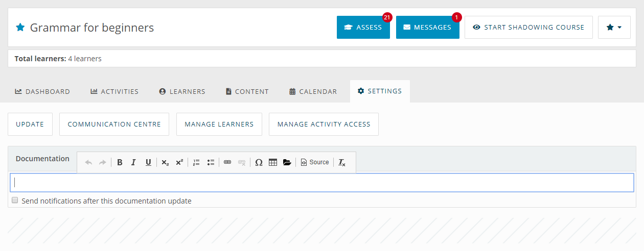Click the Update button
The width and height of the screenshot is (644, 251).
[30, 124]
